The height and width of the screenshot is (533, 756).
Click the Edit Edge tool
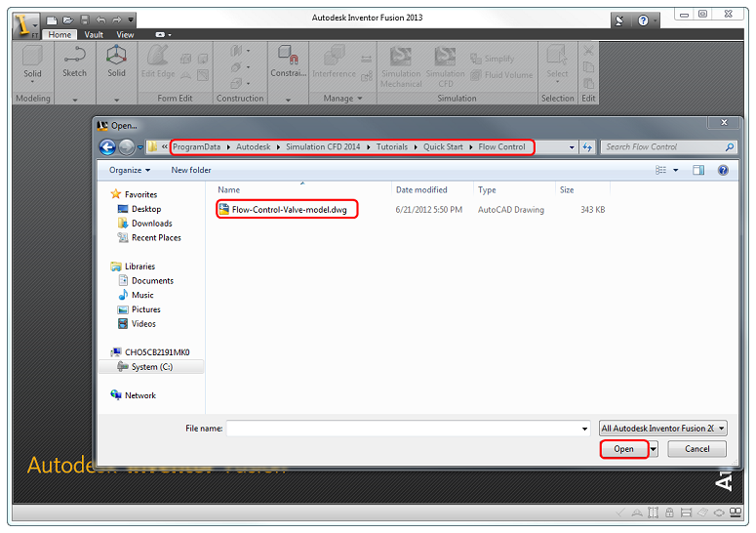click(x=158, y=61)
